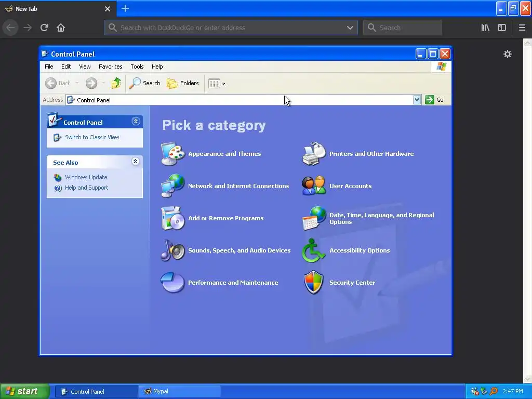Open Network and Internet Connections icon
Viewport: 532px width, 399px height.
click(172, 186)
